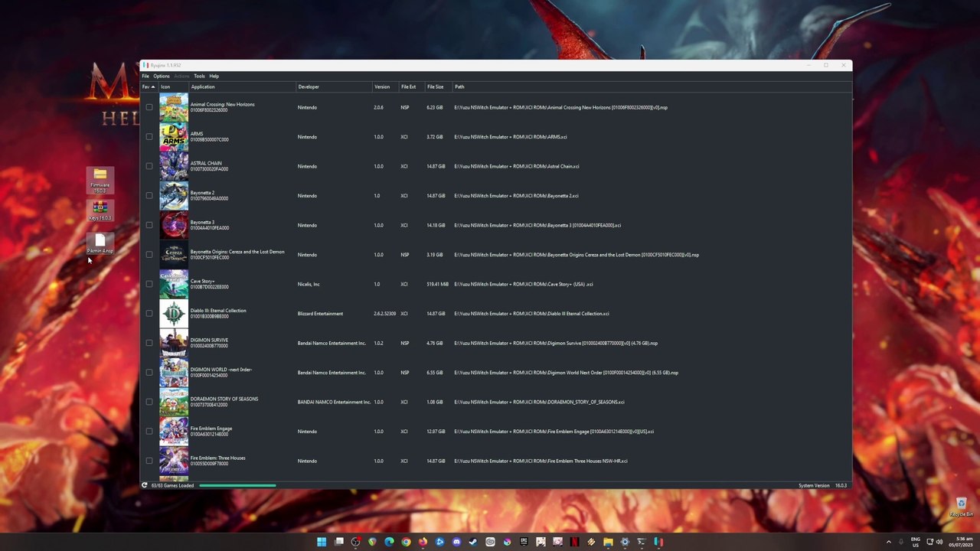Screen dimensions: 980x551
Task: Click the ENG US language indicator
Action: (x=915, y=542)
